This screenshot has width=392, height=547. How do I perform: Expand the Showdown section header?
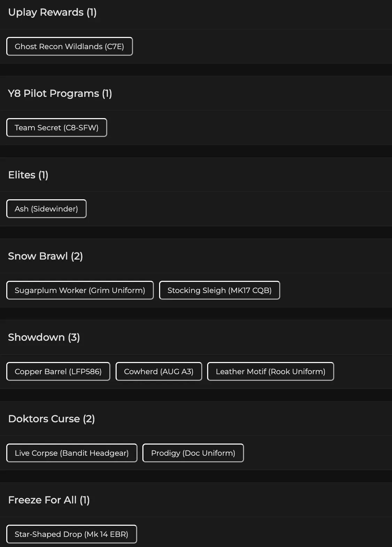(x=44, y=337)
